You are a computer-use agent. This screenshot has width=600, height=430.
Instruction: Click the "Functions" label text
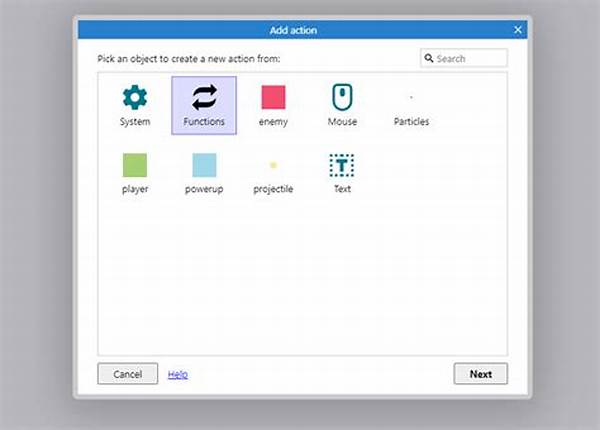point(204,122)
